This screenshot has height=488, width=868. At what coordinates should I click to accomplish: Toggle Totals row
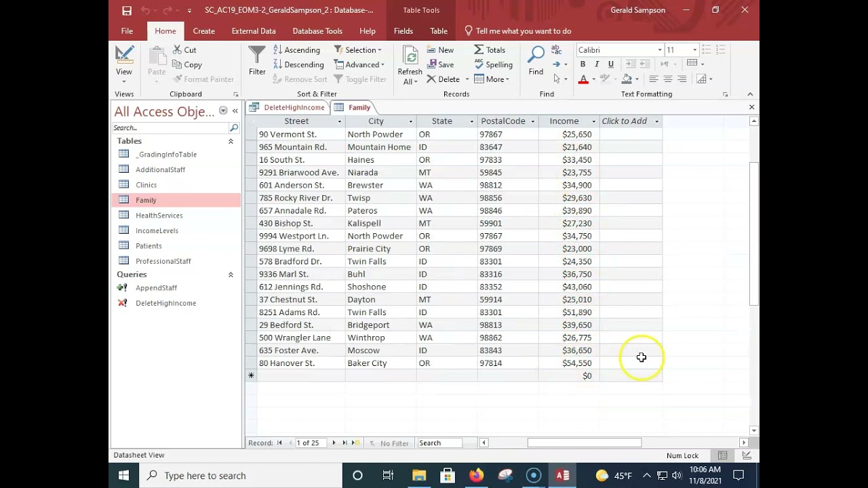coord(490,49)
